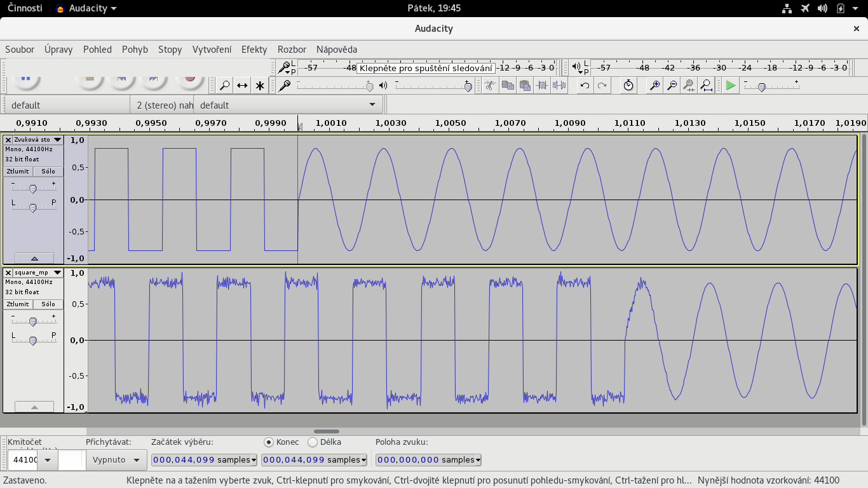Image resolution: width=868 pixels, height=488 pixels.
Task: Click the Copy icon in edit toolbar
Action: tap(507, 85)
